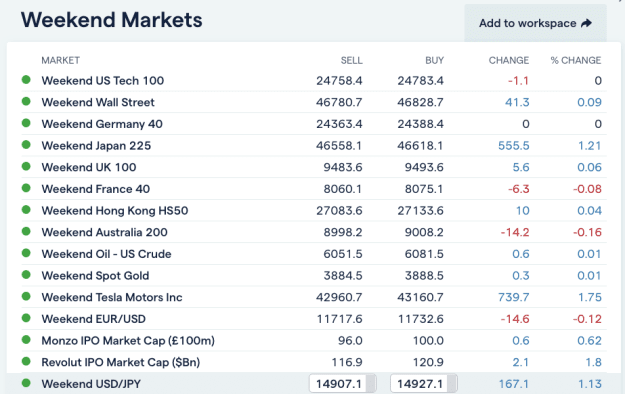
Task: Click the CHANGE column header
Action: click(x=509, y=60)
